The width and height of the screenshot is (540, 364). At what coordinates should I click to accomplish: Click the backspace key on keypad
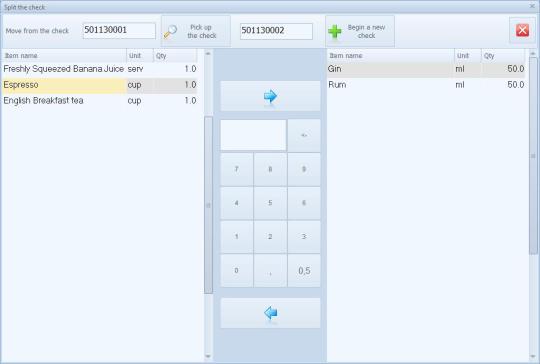[304, 135]
